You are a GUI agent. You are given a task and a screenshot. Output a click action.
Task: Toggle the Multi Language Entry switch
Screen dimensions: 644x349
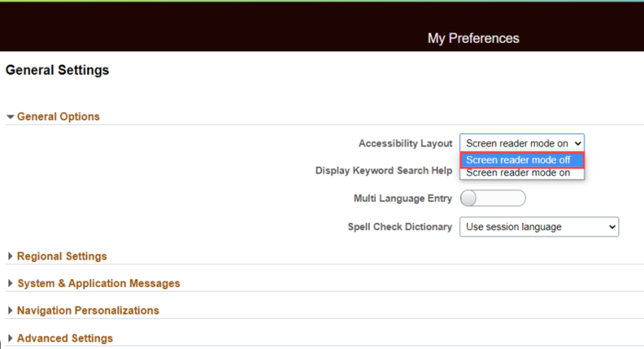click(x=492, y=199)
